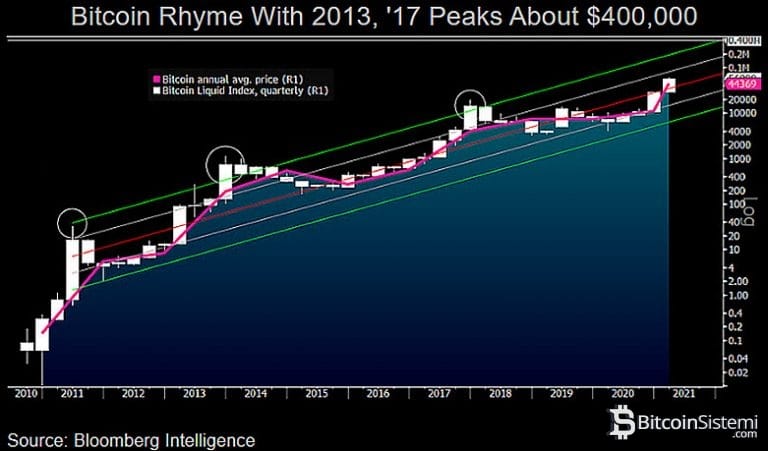Click the chart title about $400,000 peaks

pos(383,17)
